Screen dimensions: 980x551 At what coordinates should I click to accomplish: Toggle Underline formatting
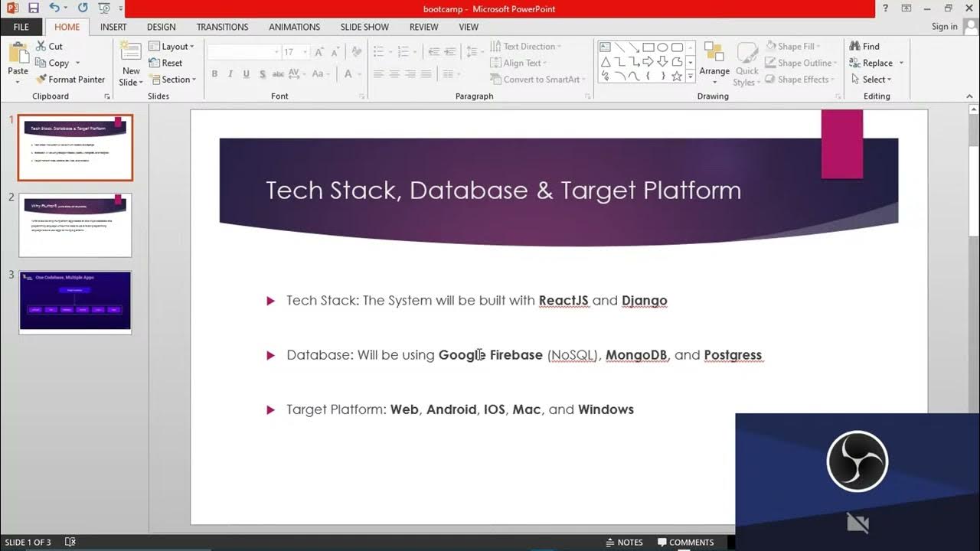click(247, 74)
